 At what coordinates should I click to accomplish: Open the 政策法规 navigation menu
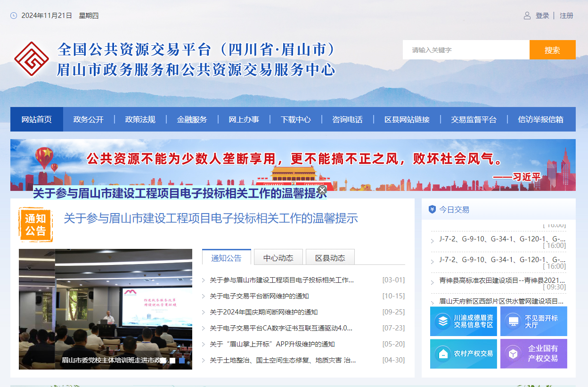click(x=141, y=119)
